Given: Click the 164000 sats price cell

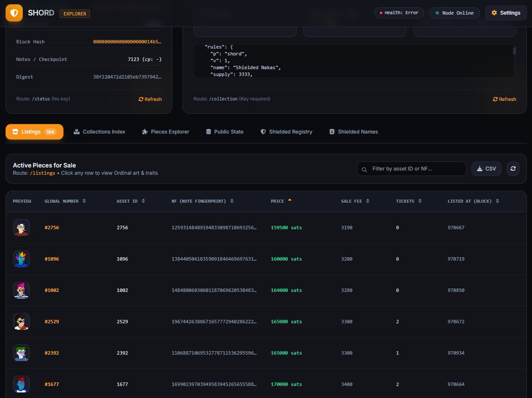Looking at the screenshot, I should point(286,290).
